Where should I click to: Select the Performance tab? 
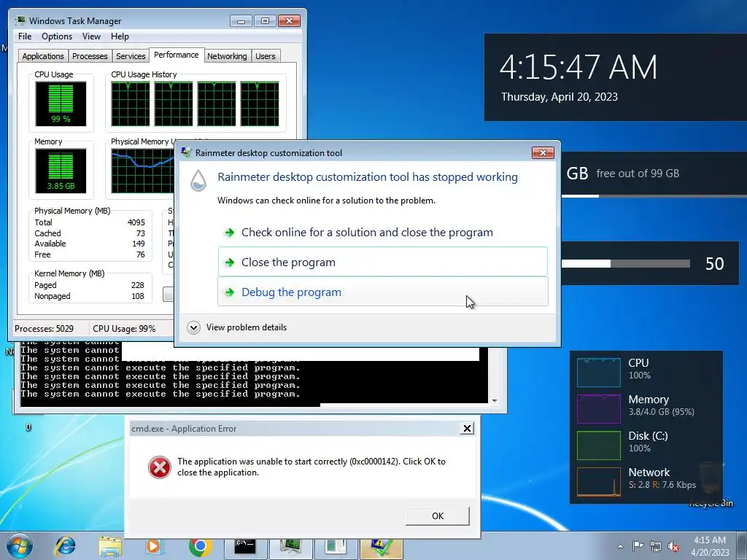point(177,55)
